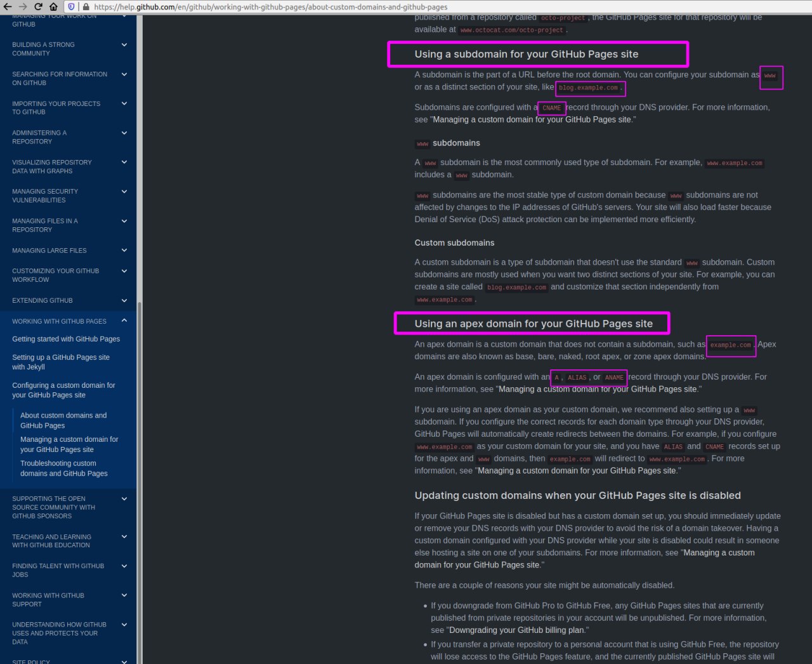
Task: Expand Managing Large Files section
Action: pyautogui.click(x=124, y=250)
